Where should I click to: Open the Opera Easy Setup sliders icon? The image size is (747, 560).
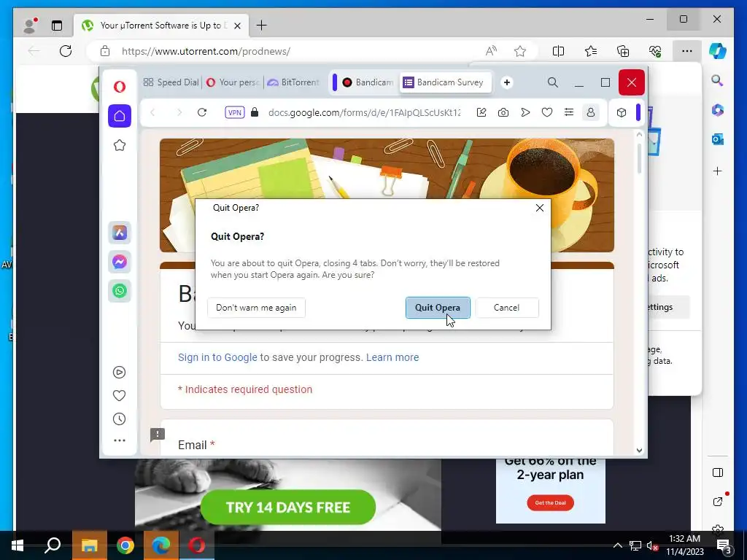point(569,112)
